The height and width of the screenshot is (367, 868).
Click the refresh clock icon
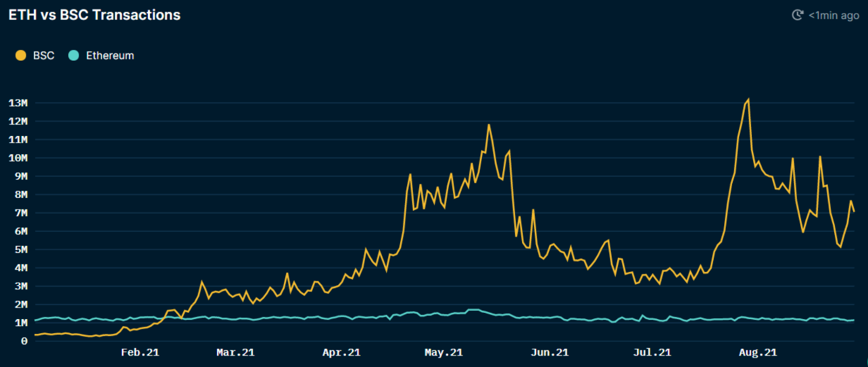click(797, 15)
